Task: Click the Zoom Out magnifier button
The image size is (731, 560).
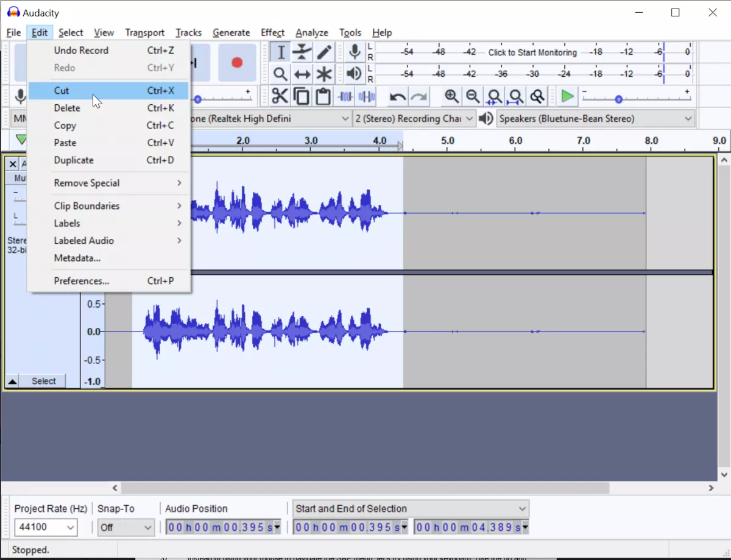Action: coord(473,96)
